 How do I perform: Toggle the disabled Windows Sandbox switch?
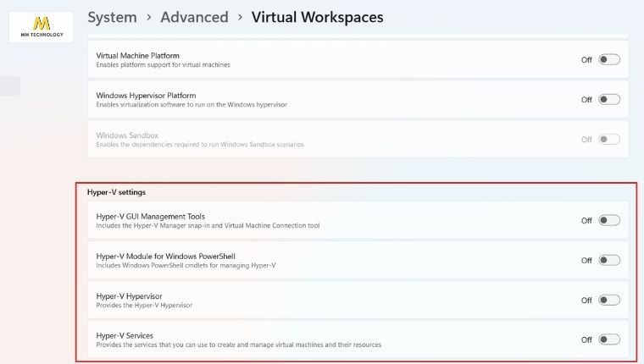point(609,139)
